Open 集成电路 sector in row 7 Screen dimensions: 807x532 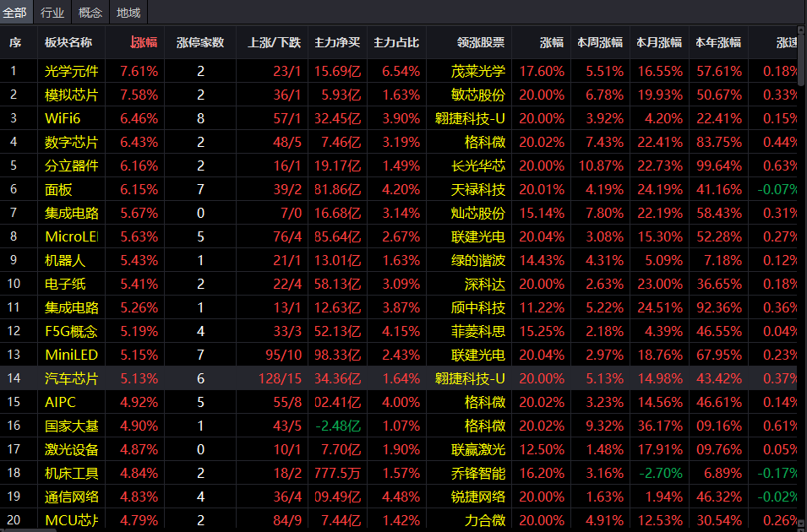pos(72,213)
